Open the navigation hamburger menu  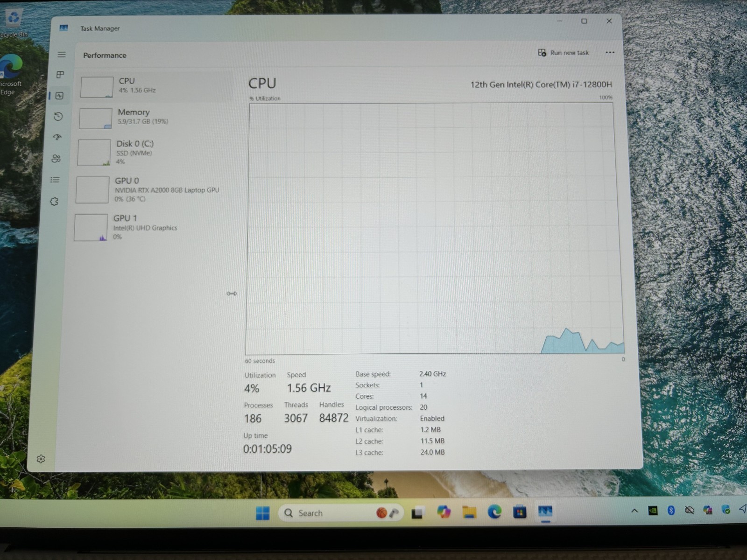[62, 55]
